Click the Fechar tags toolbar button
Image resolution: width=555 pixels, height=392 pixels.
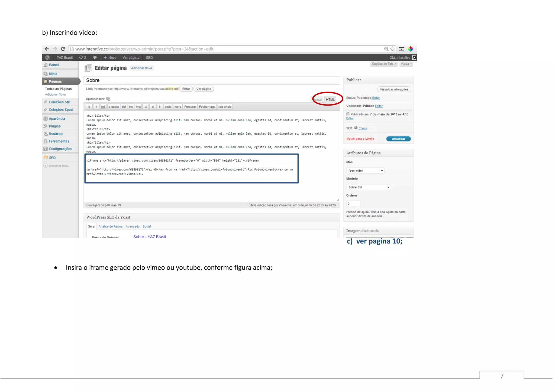click(207, 107)
